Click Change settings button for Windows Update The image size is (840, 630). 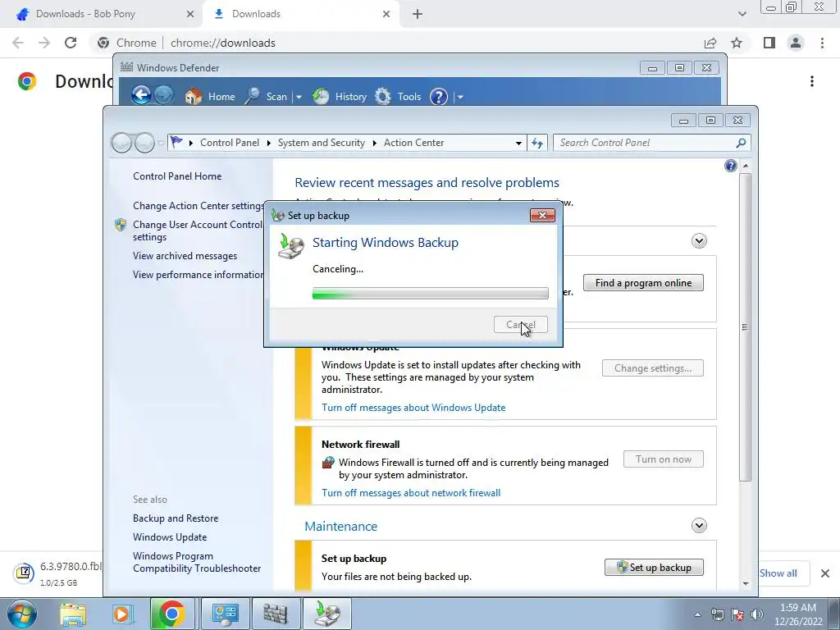[x=652, y=368]
